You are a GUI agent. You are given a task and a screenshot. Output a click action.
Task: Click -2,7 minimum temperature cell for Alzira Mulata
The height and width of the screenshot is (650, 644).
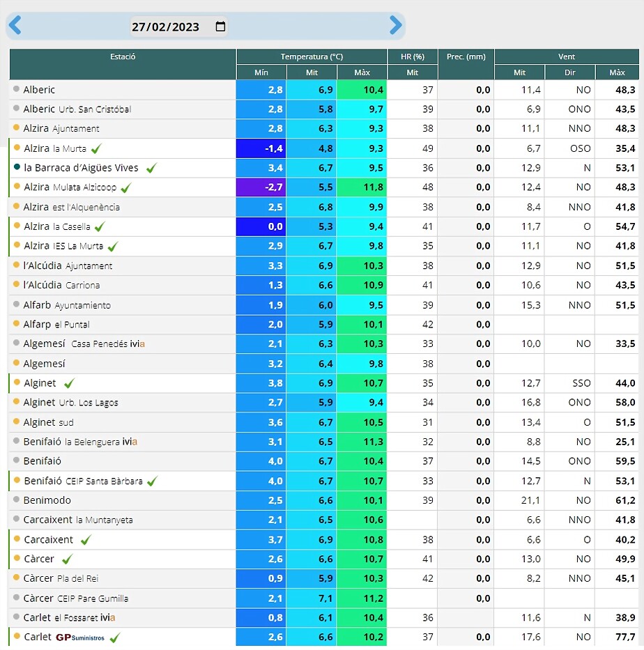(261, 187)
